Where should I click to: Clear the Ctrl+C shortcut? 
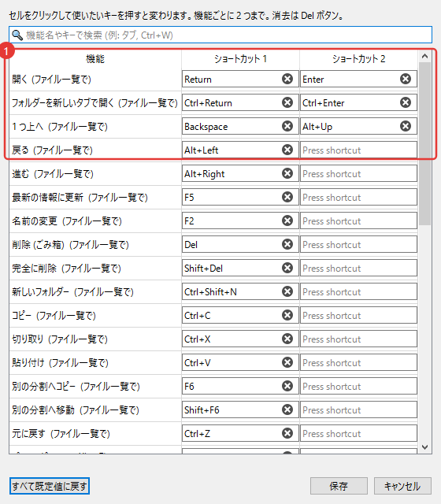pyautogui.click(x=287, y=315)
